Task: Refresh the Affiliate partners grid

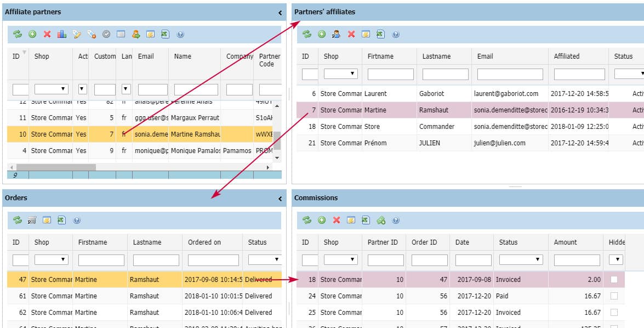Action: (18, 34)
